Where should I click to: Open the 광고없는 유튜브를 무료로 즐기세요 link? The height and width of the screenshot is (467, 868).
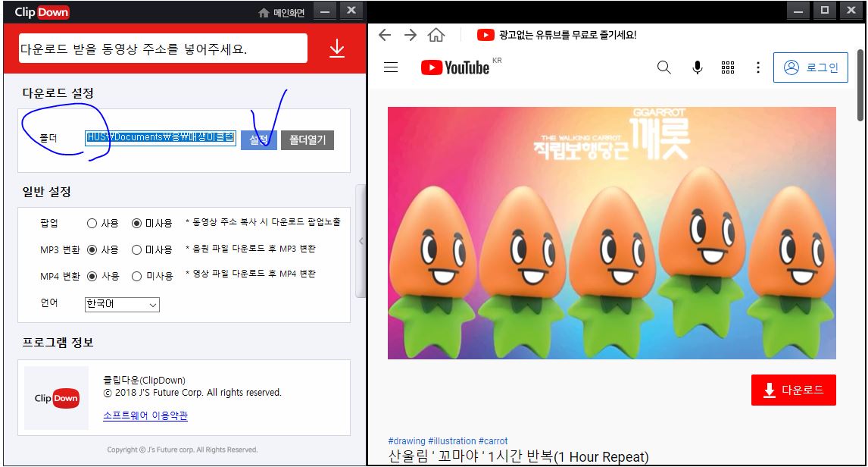click(567, 35)
